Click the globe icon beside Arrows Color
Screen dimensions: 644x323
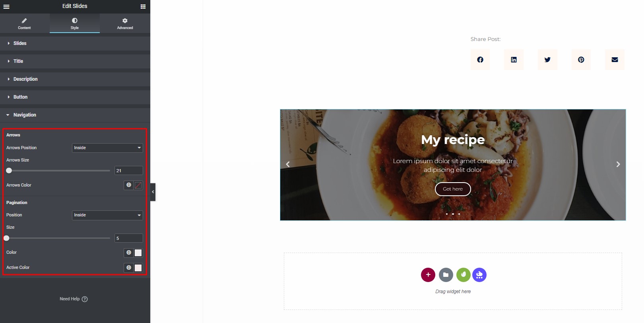tap(129, 185)
